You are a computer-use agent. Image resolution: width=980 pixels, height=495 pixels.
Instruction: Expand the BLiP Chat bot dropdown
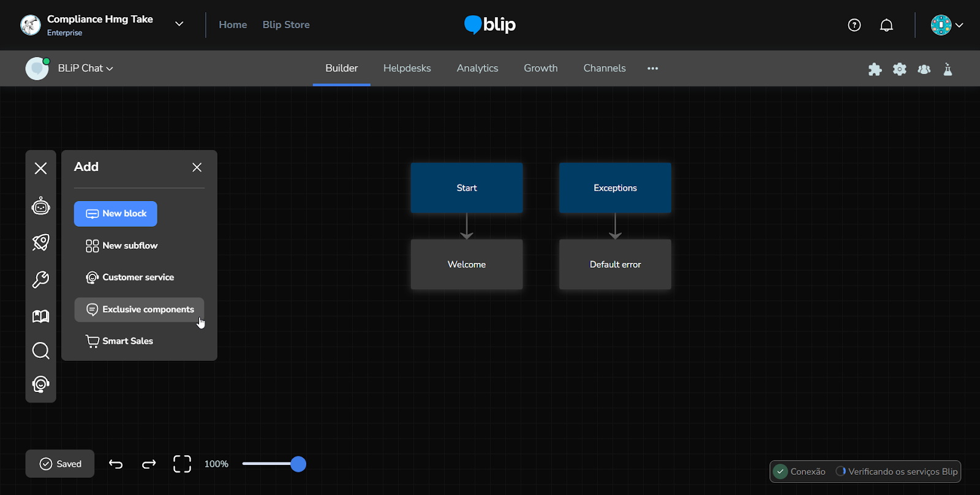[x=85, y=69]
